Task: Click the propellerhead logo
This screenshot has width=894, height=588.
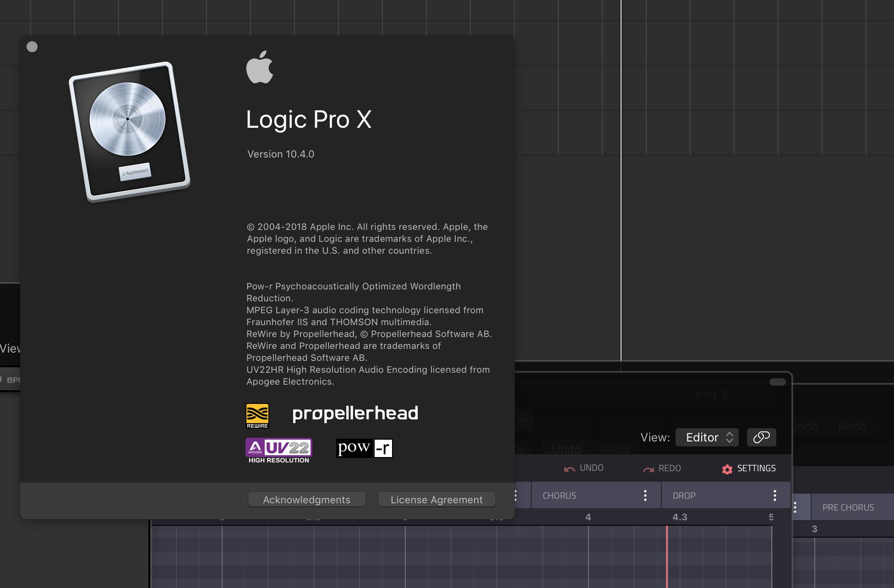Action: pyautogui.click(x=355, y=414)
